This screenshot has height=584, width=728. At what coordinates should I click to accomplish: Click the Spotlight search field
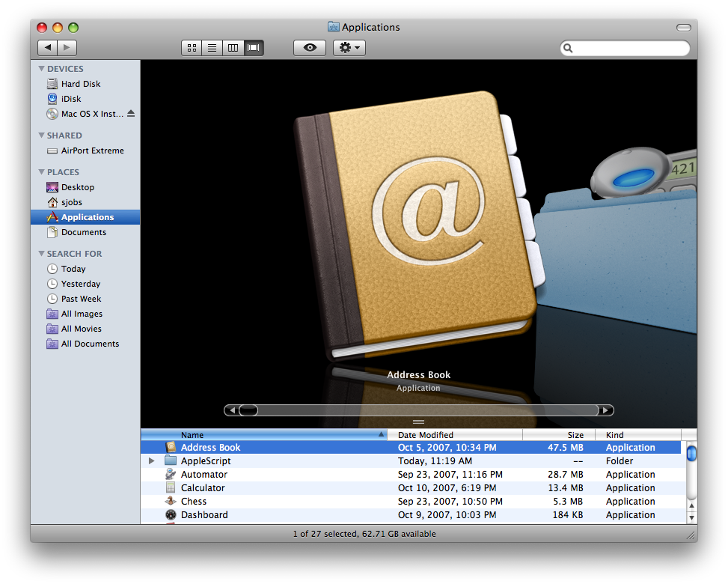[625, 48]
